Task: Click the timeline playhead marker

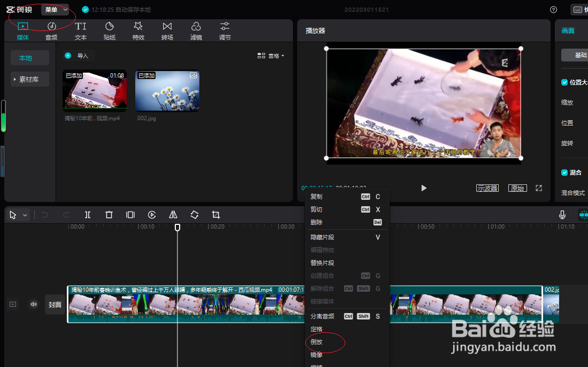Action: coord(177,228)
